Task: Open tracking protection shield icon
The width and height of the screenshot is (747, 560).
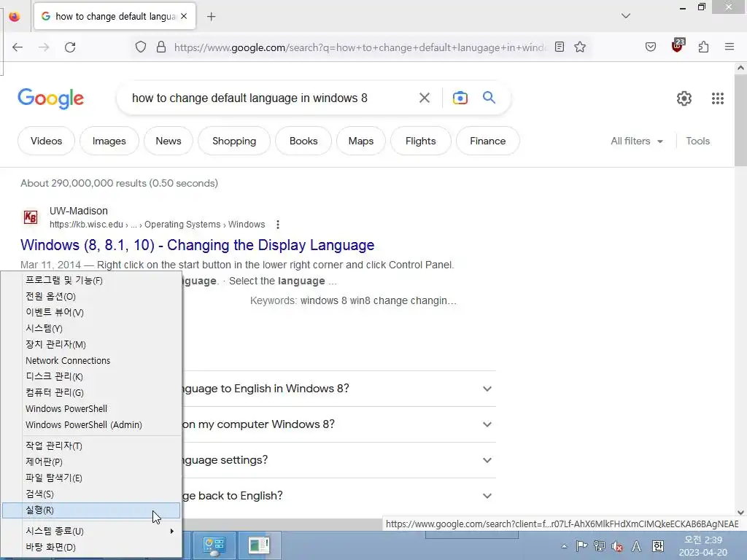Action: [141, 47]
